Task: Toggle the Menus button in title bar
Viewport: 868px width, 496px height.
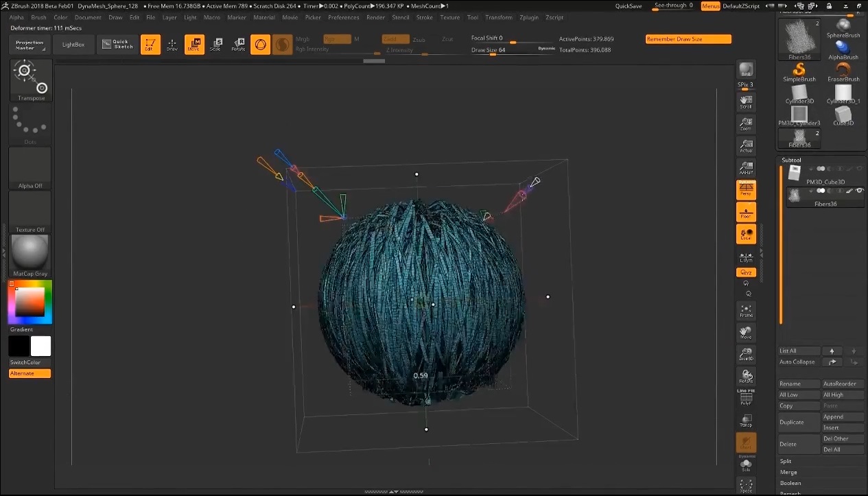Action: pyautogui.click(x=711, y=6)
